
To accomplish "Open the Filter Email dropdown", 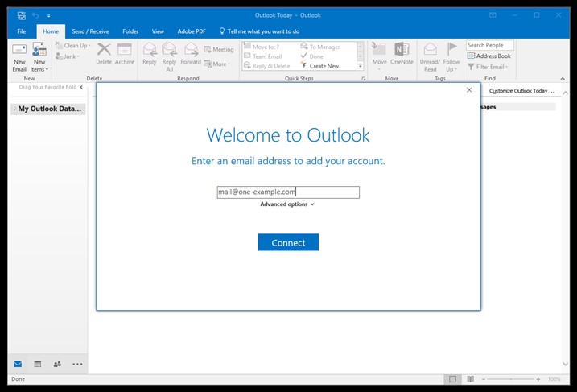I will pos(488,67).
